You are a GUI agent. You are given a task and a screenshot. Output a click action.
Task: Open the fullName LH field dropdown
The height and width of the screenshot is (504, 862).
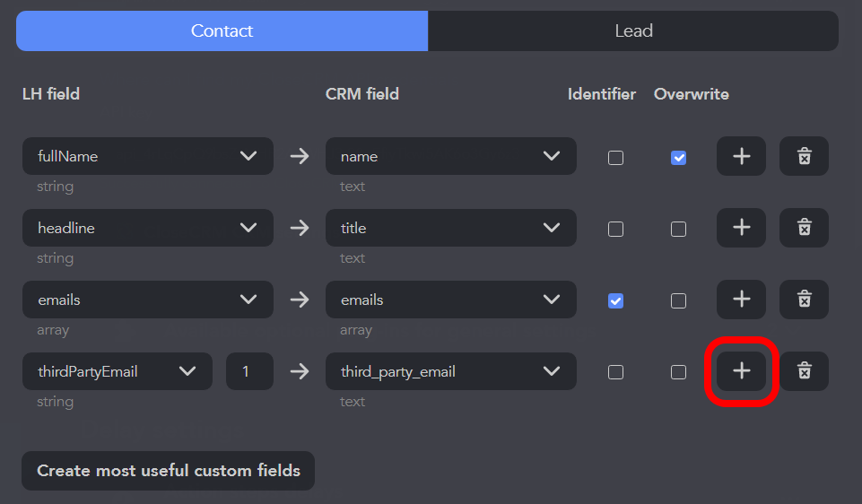tap(147, 156)
